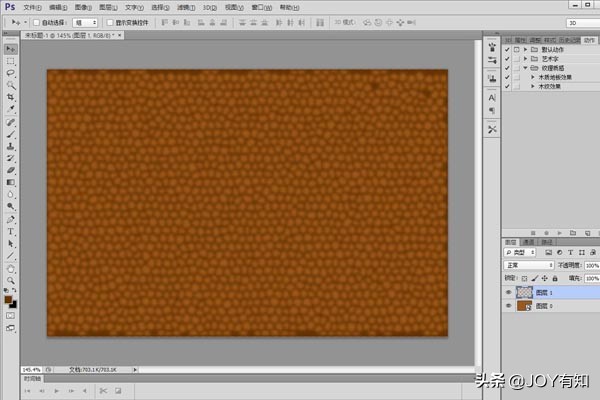Toggle checkmark for 默认动作 action set

507,49
